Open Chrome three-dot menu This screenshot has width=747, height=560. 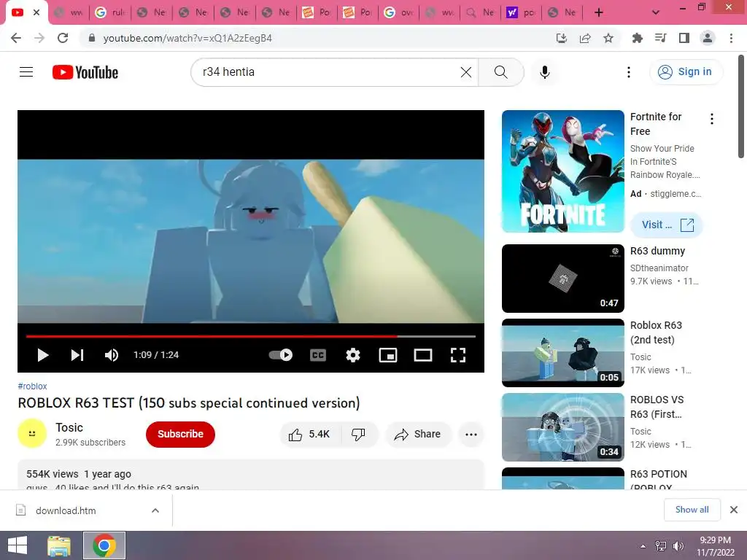(731, 38)
